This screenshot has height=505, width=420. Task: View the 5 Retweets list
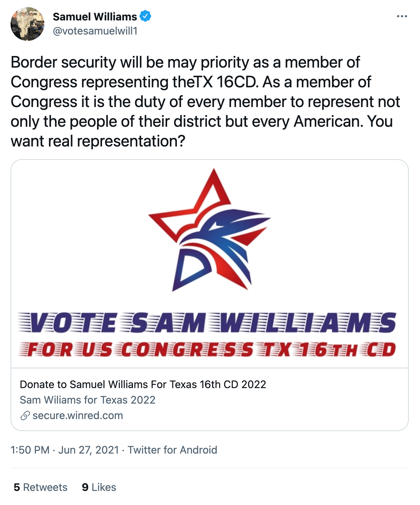[x=40, y=487]
